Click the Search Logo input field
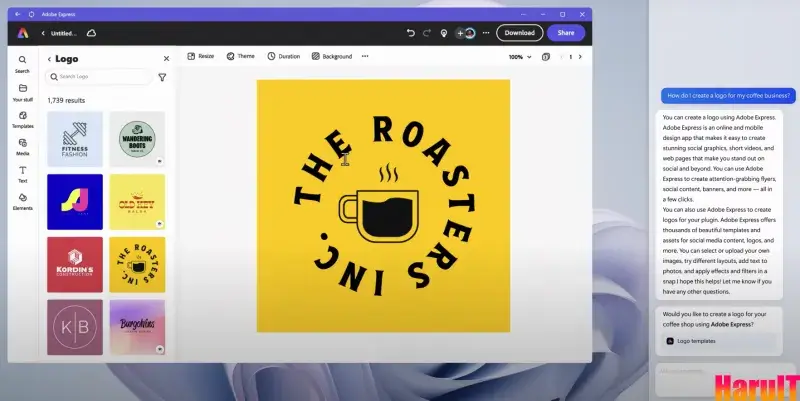This screenshot has width=800, height=401. 99,77
